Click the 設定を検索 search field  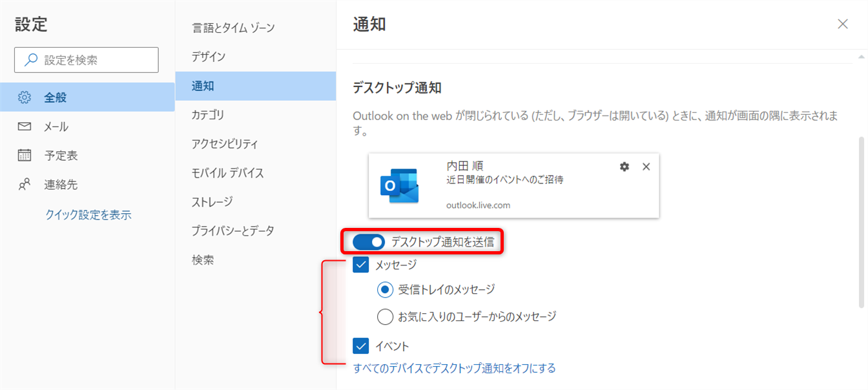coord(97,60)
